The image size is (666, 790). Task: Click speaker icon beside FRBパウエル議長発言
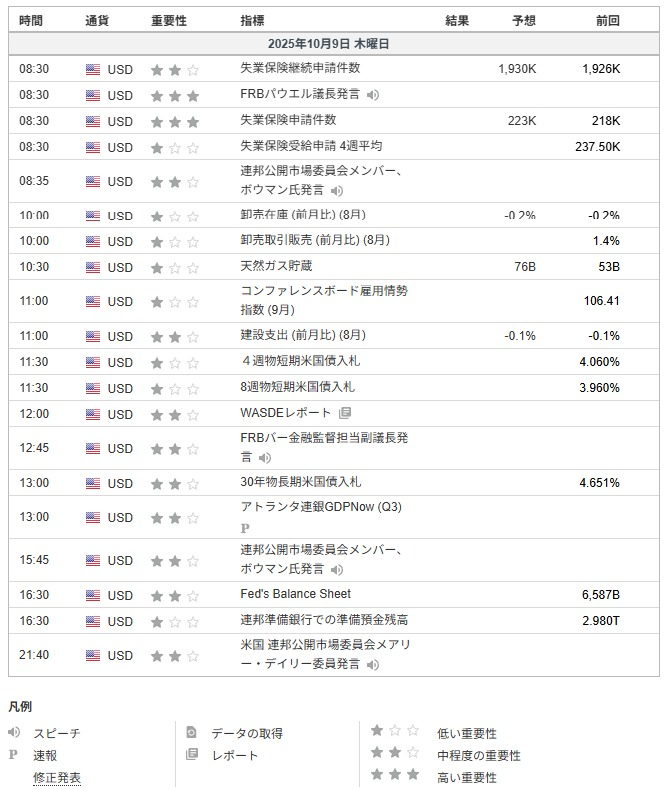pos(372,95)
